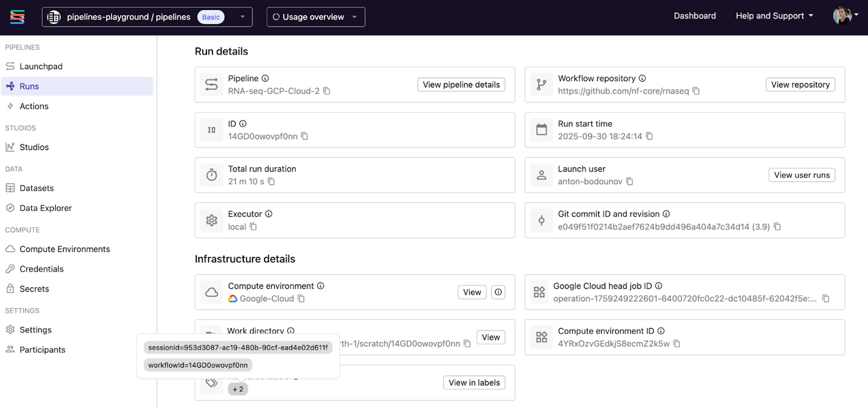868x407 pixels.
Task: Copy the git commit ID and revision
Action: [x=777, y=226]
